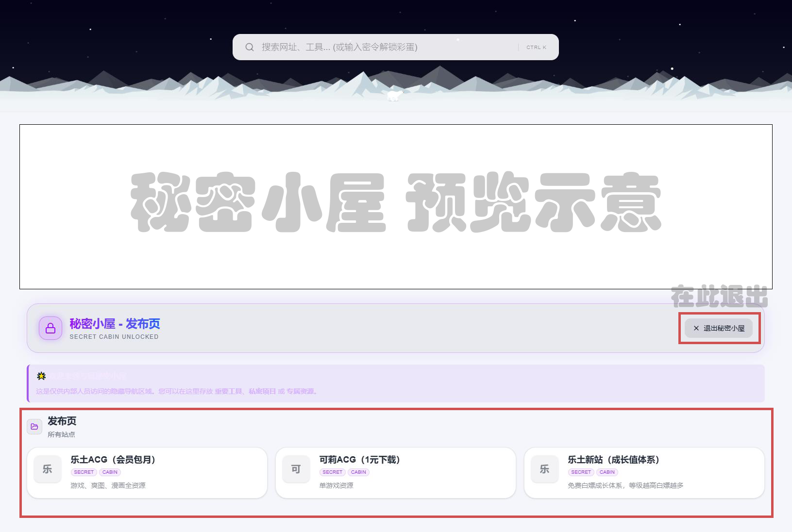The width and height of the screenshot is (792, 532).
Task: Collapse the 发布页 site group
Action: coord(62,421)
